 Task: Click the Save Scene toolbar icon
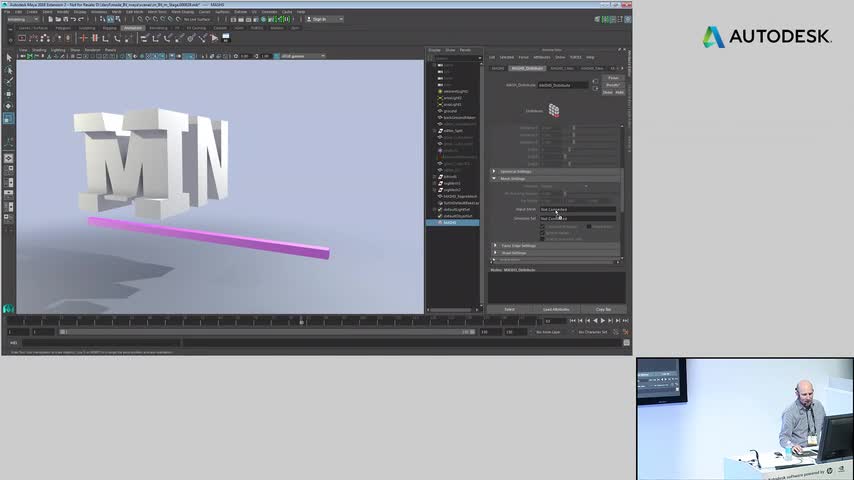point(65,19)
